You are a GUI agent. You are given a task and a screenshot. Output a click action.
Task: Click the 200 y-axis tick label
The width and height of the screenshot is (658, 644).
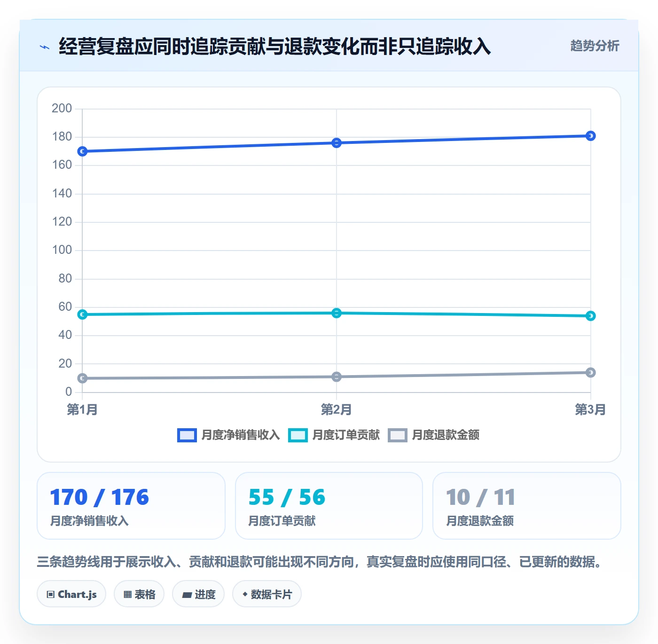click(62, 109)
